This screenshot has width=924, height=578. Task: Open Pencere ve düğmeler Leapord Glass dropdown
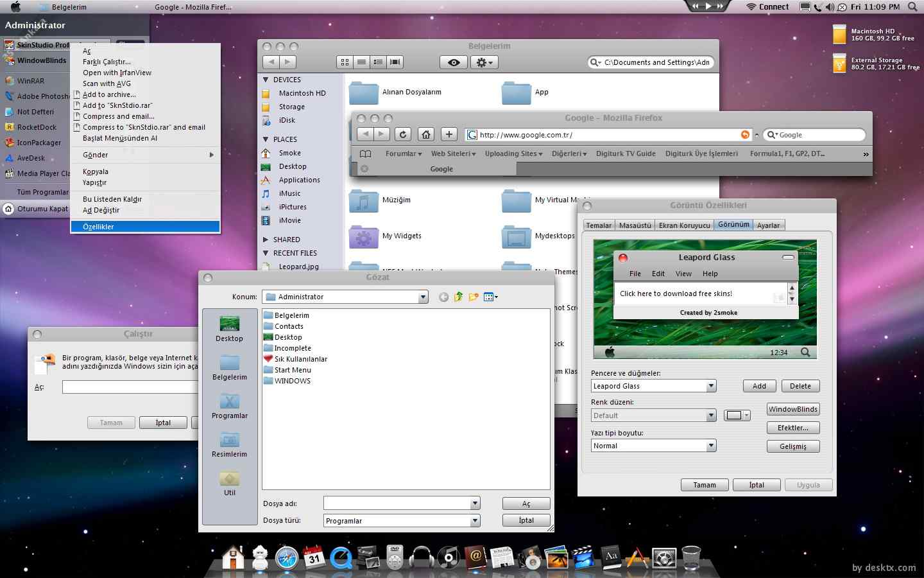pos(711,386)
